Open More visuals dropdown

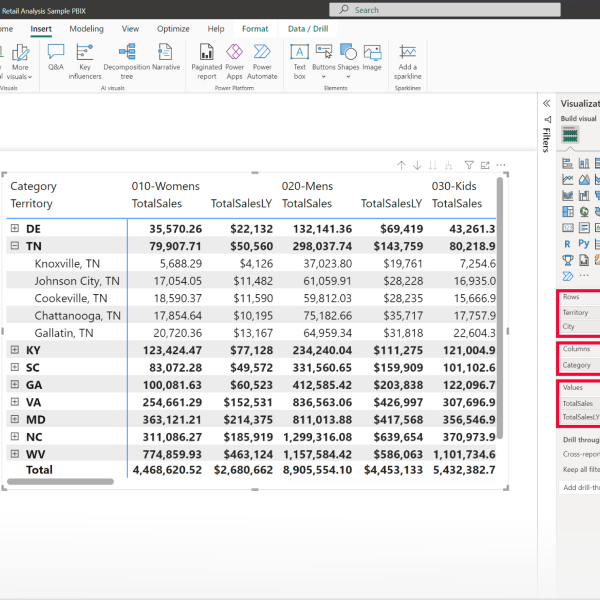point(20,61)
